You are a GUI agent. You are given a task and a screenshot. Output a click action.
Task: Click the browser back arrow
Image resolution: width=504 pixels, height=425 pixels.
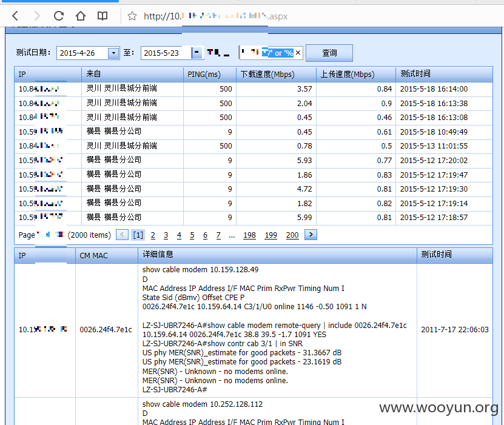point(15,16)
